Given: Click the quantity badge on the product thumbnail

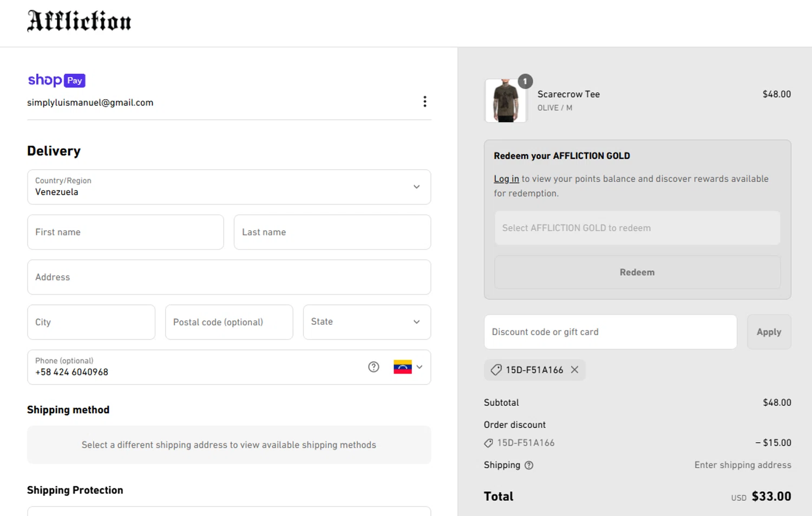Looking at the screenshot, I should (525, 81).
